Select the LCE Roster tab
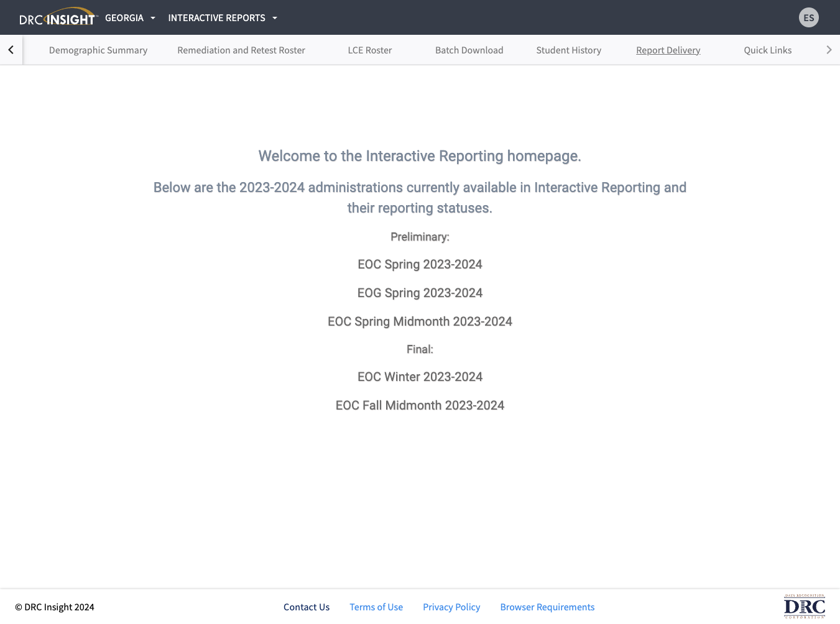Image resolution: width=840 pixels, height=624 pixels. pyautogui.click(x=370, y=50)
